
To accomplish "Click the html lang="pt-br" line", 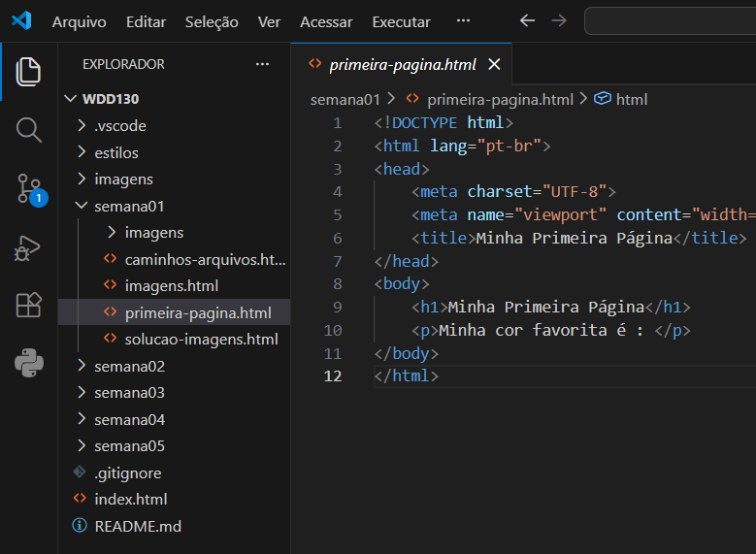I will click(x=462, y=147).
